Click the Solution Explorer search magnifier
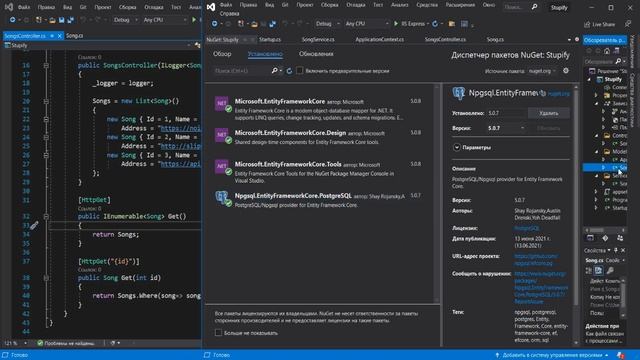Viewport: 640px width, 360px height. (x=618, y=61)
